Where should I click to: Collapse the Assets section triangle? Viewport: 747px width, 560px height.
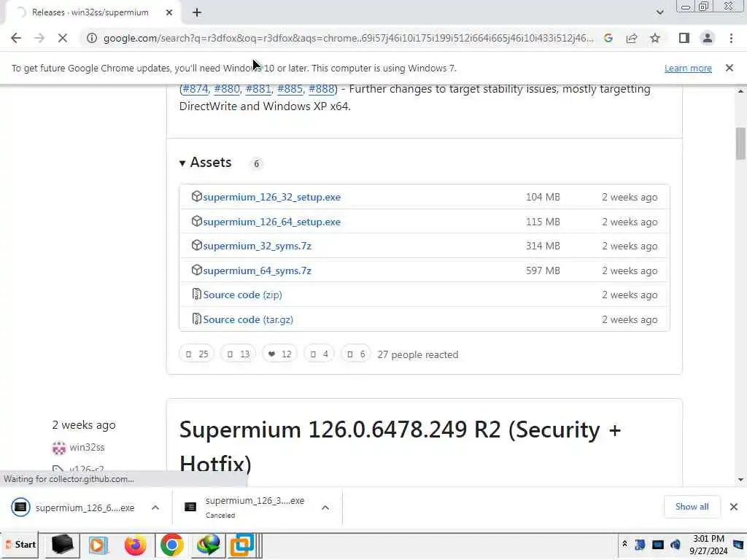point(182,163)
